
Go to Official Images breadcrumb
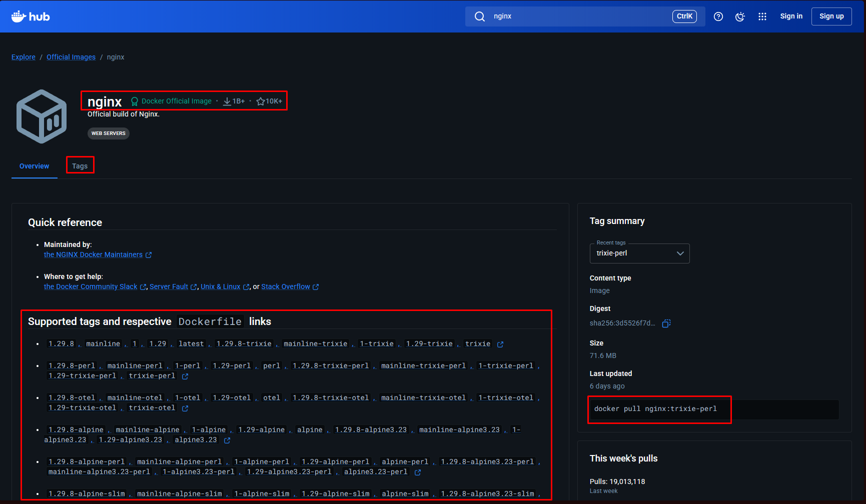(71, 57)
